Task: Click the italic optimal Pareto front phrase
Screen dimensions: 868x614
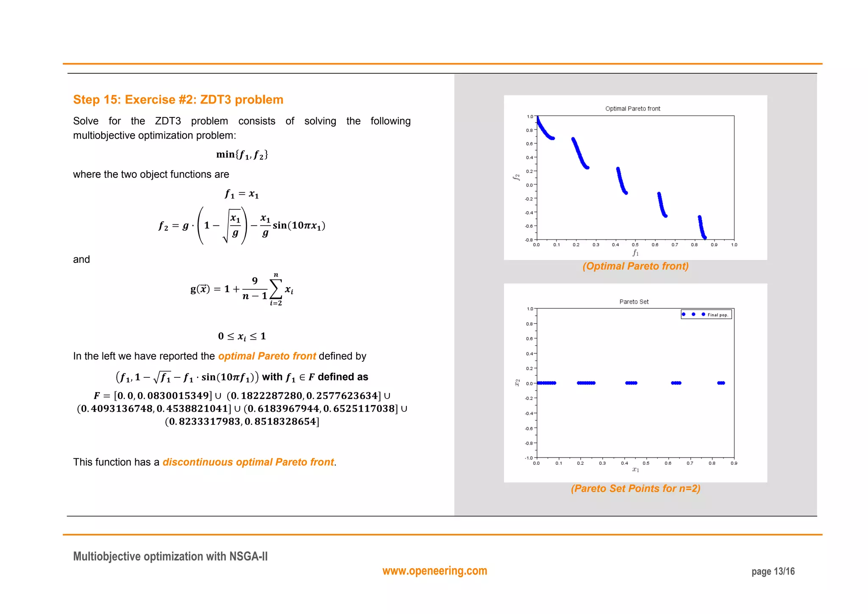Action: pyautogui.click(x=267, y=356)
